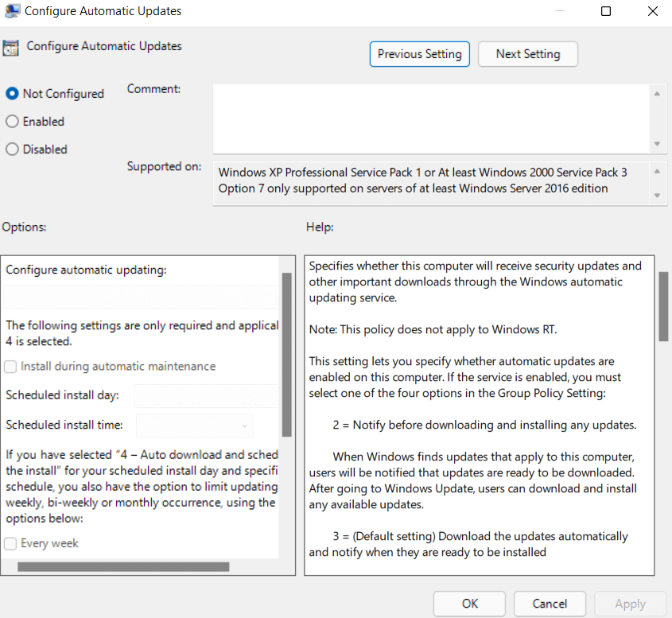
Task: Click the title bar window icon
Action: point(11,11)
